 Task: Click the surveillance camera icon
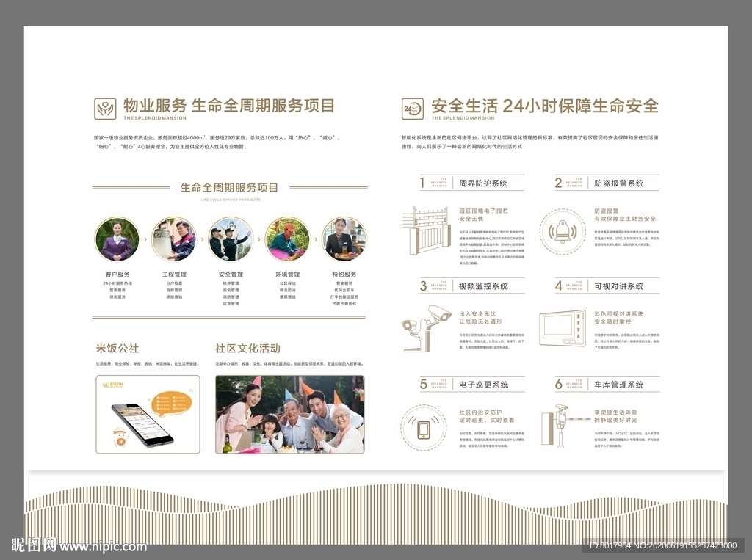pos(427,329)
